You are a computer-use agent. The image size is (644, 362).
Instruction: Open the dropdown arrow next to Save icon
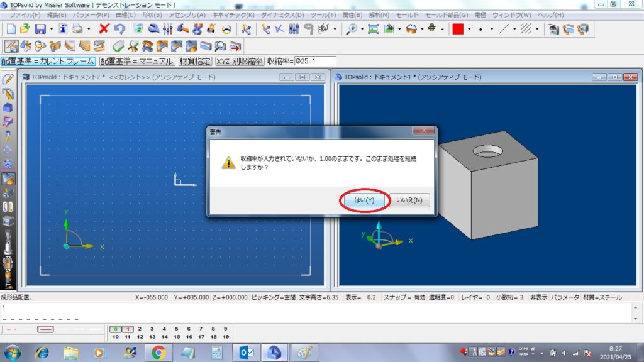tap(52, 29)
